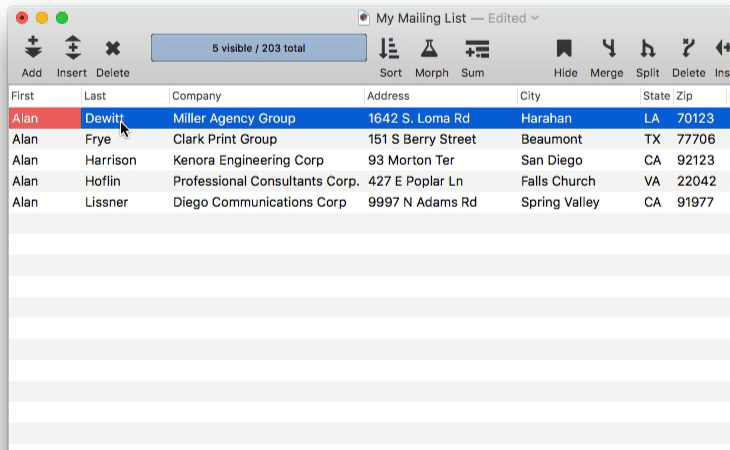This screenshot has height=450, width=730.
Task: Open the Edited dropdown chevron in title
Action: (x=535, y=18)
